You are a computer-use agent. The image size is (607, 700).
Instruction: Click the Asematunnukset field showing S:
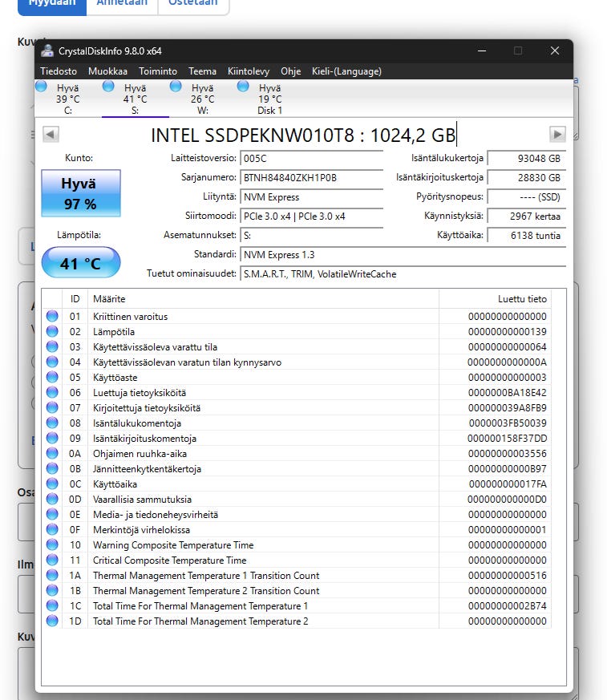tap(312, 235)
